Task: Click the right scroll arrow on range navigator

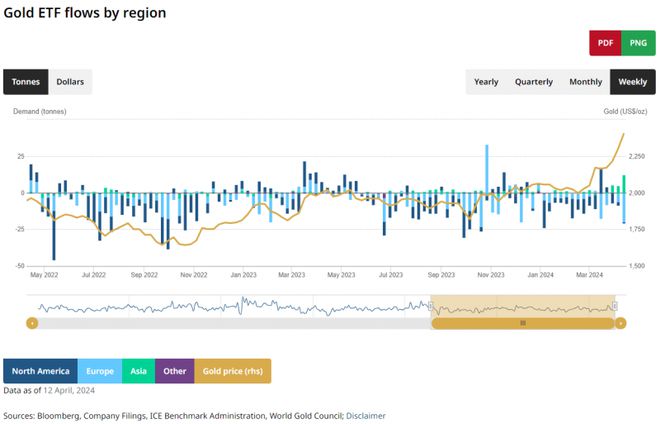Action: point(620,323)
